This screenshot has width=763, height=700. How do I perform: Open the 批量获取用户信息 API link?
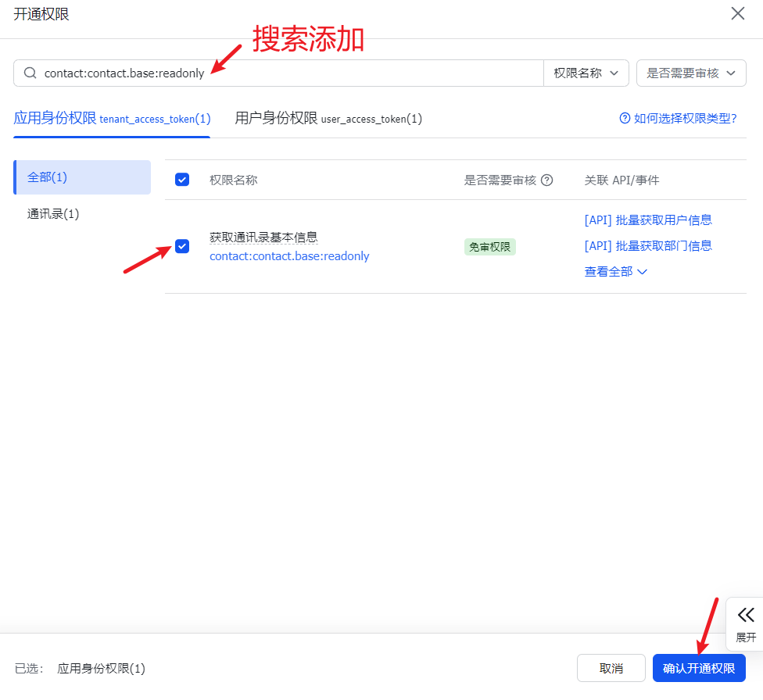648,220
